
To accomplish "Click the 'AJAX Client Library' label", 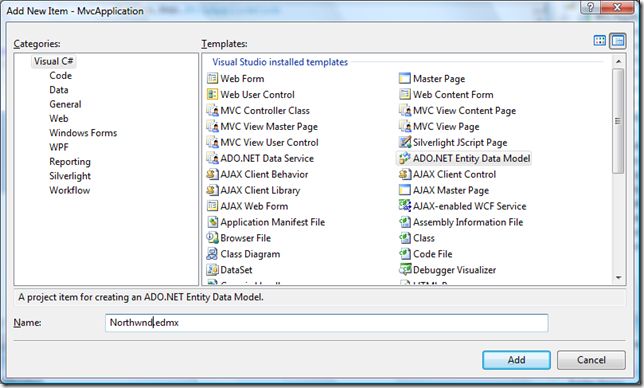I will 260,191.
